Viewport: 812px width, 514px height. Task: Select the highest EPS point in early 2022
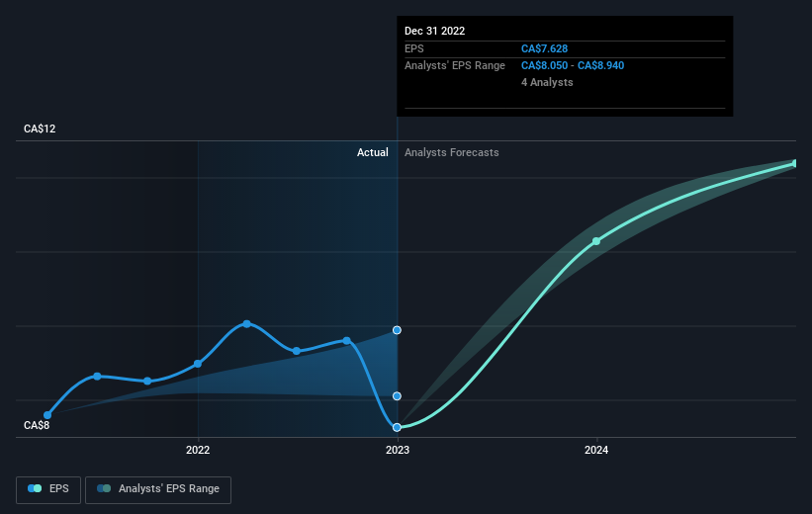tap(247, 323)
